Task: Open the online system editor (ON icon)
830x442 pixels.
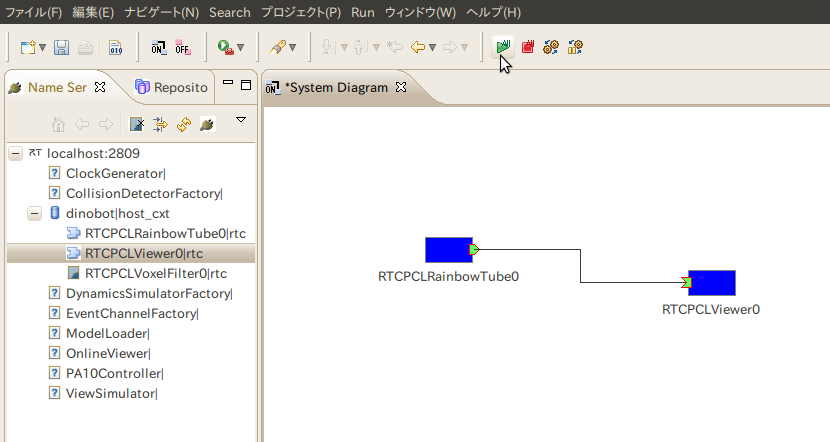Action: tap(159, 47)
